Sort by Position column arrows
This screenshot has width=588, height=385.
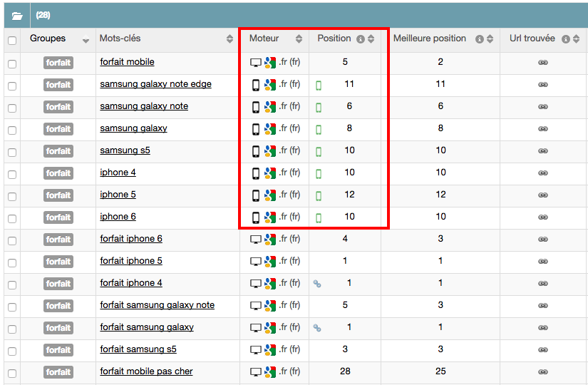pos(371,38)
